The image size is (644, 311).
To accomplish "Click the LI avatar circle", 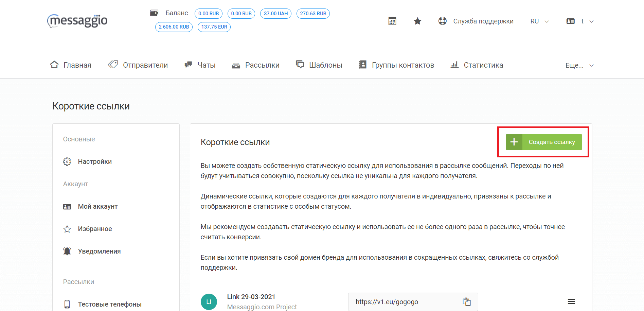I will click(209, 302).
